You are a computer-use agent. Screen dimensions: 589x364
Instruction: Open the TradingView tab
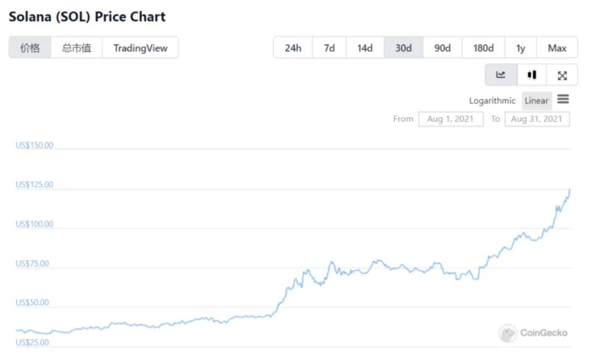point(140,48)
